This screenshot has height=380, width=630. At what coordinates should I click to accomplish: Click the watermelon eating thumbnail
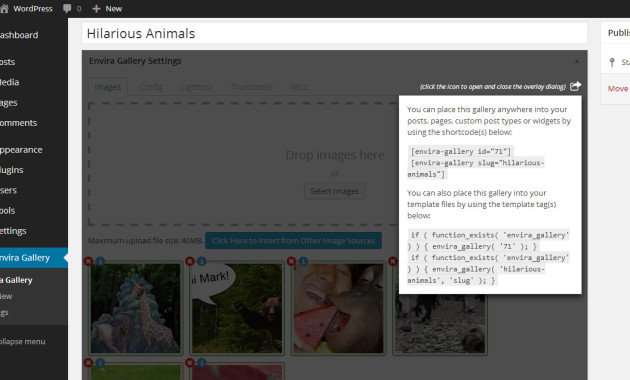[338, 308]
